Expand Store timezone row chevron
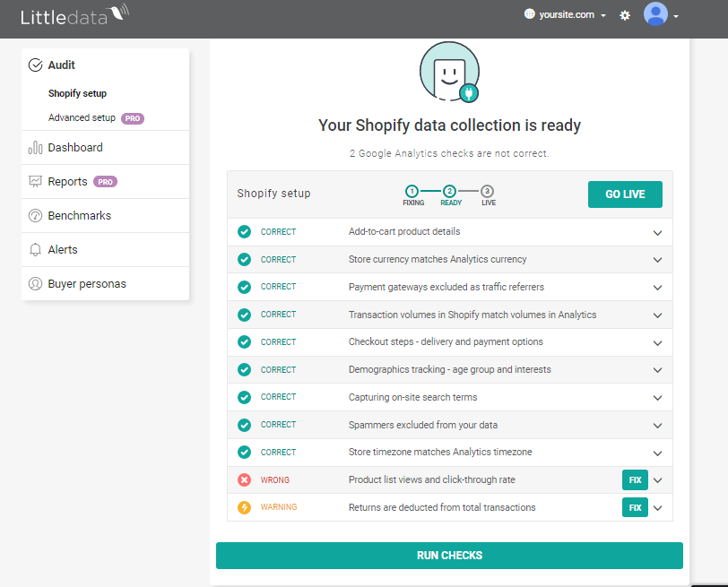728x587 pixels. pos(657,453)
